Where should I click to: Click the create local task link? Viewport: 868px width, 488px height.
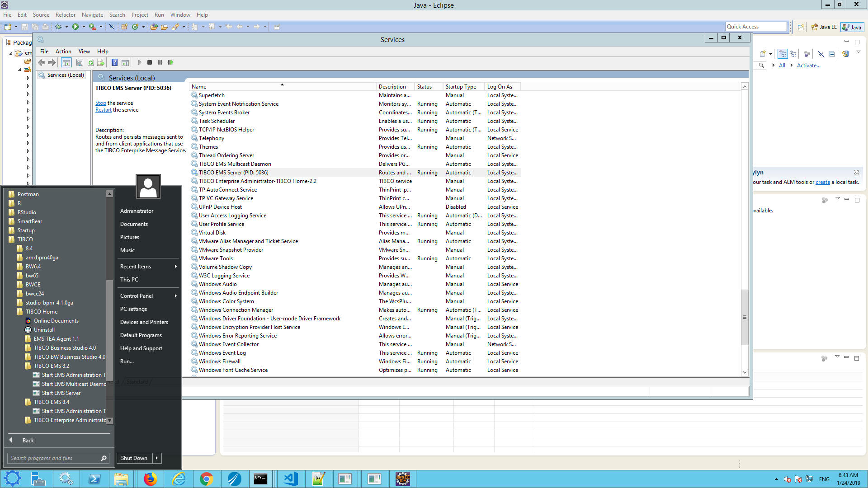(x=822, y=182)
